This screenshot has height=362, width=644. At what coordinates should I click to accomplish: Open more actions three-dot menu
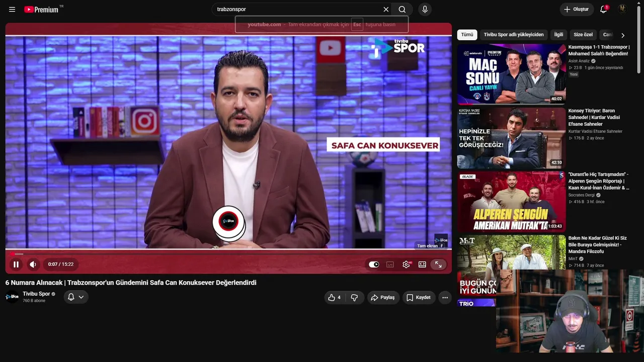coord(445,298)
